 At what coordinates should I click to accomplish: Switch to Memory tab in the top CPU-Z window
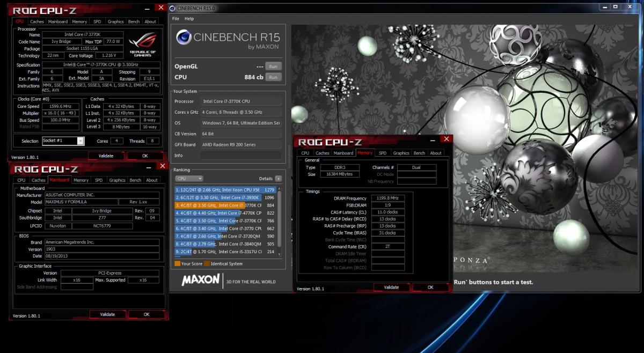pos(79,21)
